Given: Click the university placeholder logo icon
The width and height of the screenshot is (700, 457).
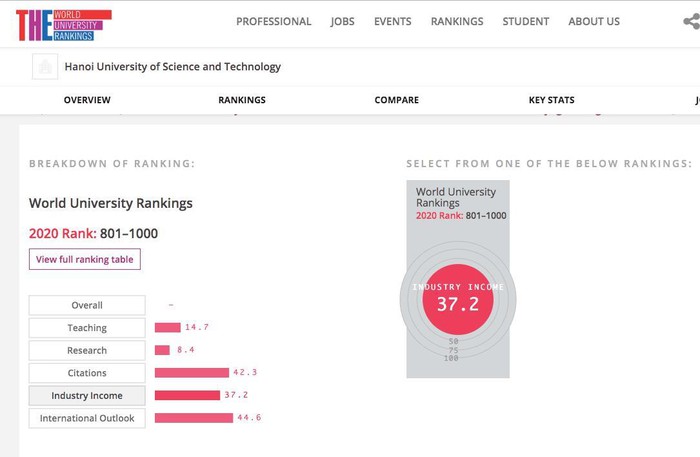Looking at the screenshot, I should tap(45, 67).
